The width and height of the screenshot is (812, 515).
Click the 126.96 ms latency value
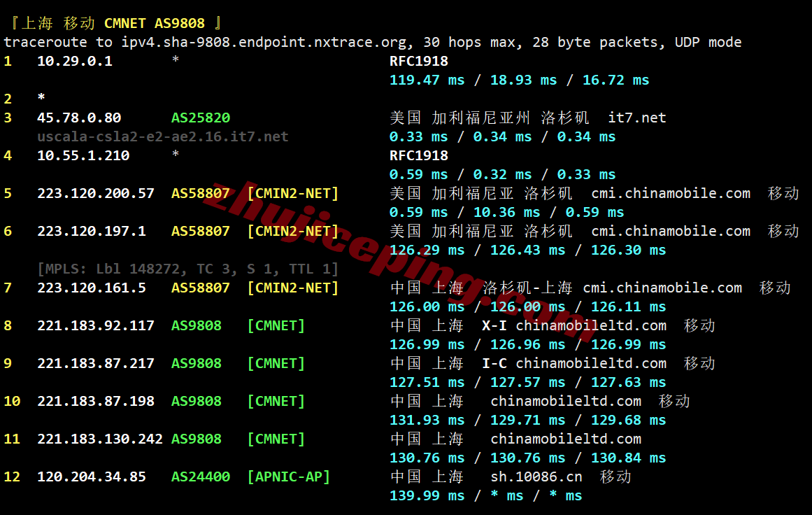pos(528,344)
